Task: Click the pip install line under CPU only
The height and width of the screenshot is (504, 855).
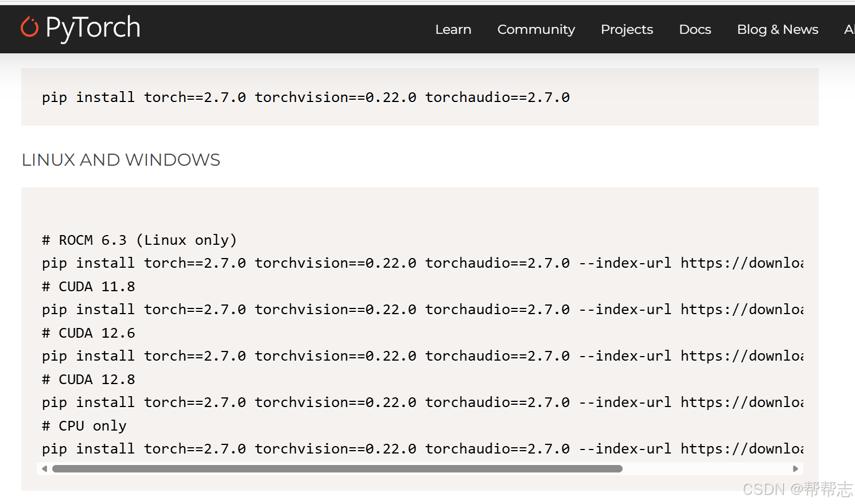Action: pyautogui.click(x=422, y=449)
